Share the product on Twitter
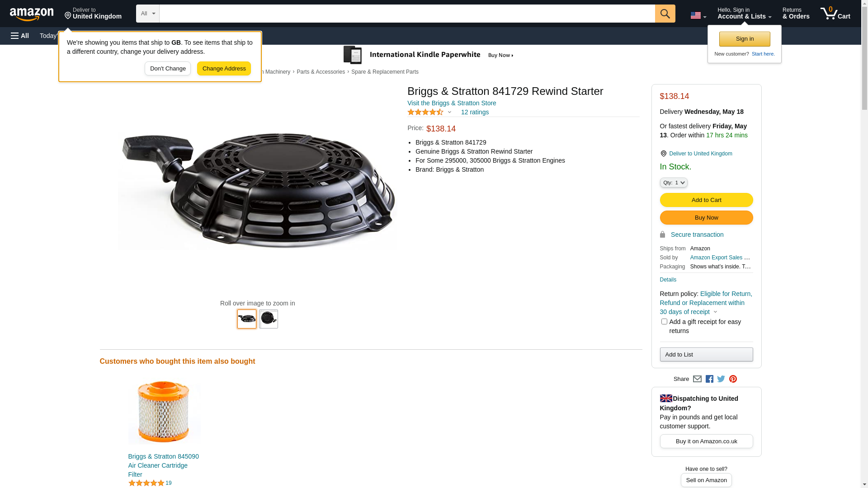The width and height of the screenshot is (868, 488). [x=721, y=379]
